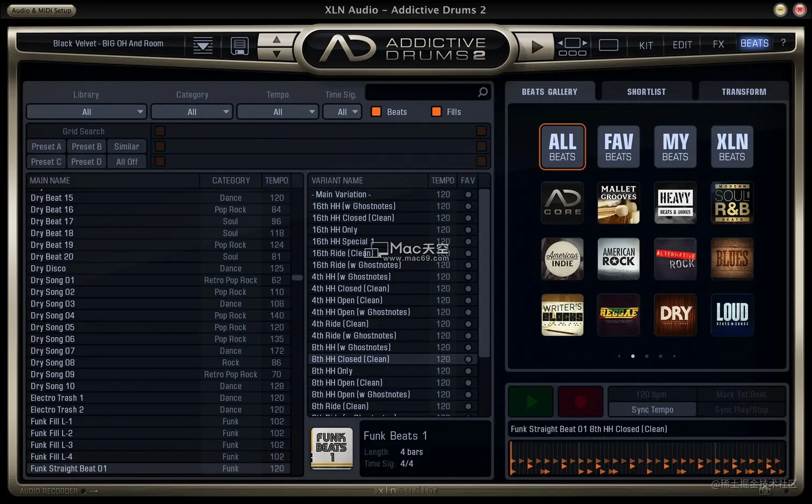Open the Time Sig. filter dropdown
The width and height of the screenshot is (812, 504).
click(342, 112)
